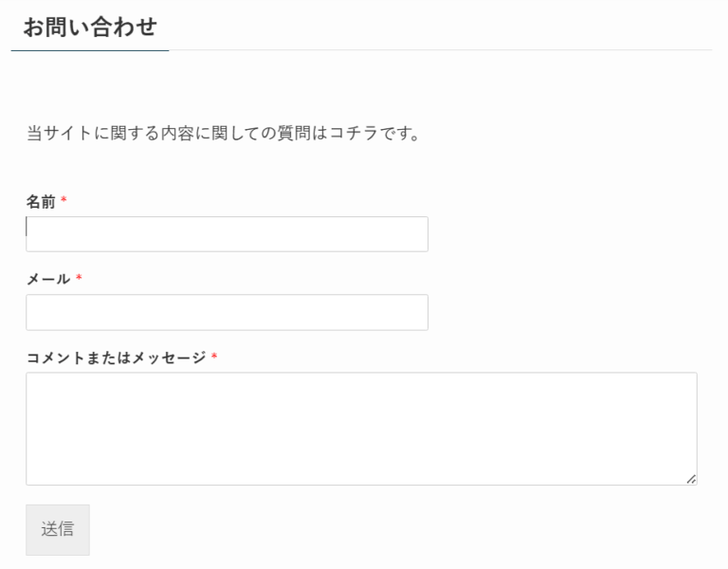Click the お問い合わせ page heading

coord(89,27)
